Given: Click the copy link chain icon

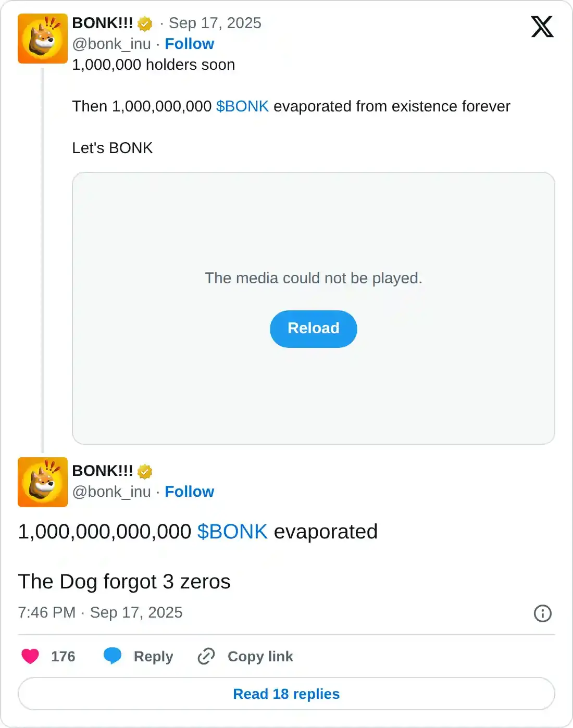Looking at the screenshot, I should 206,656.
